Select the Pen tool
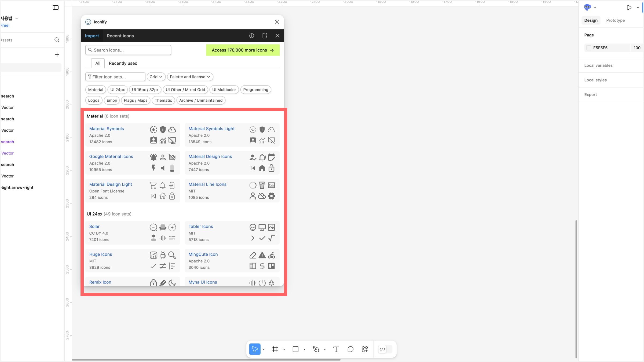644x362 pixels. pyautogui.click(x=316, y=349)
